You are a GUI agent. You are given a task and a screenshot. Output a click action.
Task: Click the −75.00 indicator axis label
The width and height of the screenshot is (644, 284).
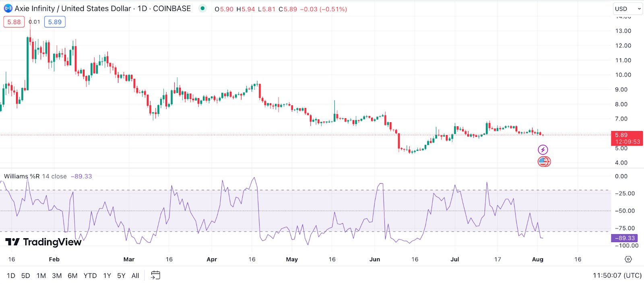pyautogui.click(x=625, y=228)
